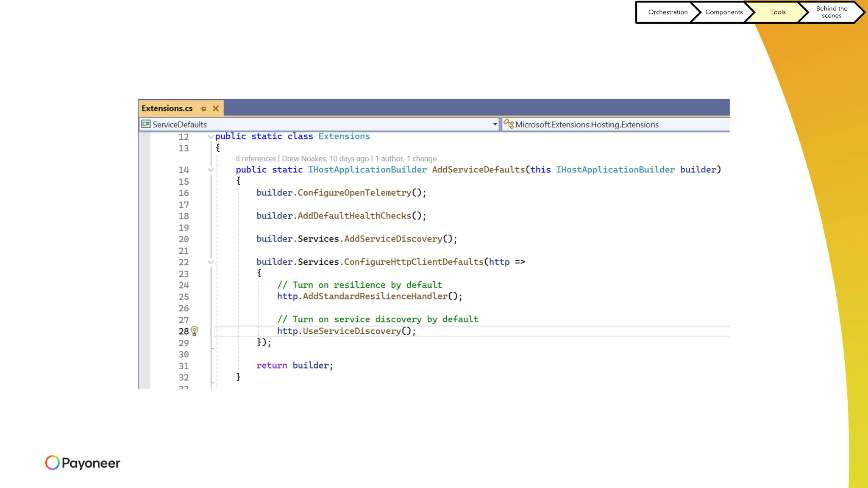Click the C# project icon beside ServiceDefaults
868x488 pixels.
[x=146, y=124]
